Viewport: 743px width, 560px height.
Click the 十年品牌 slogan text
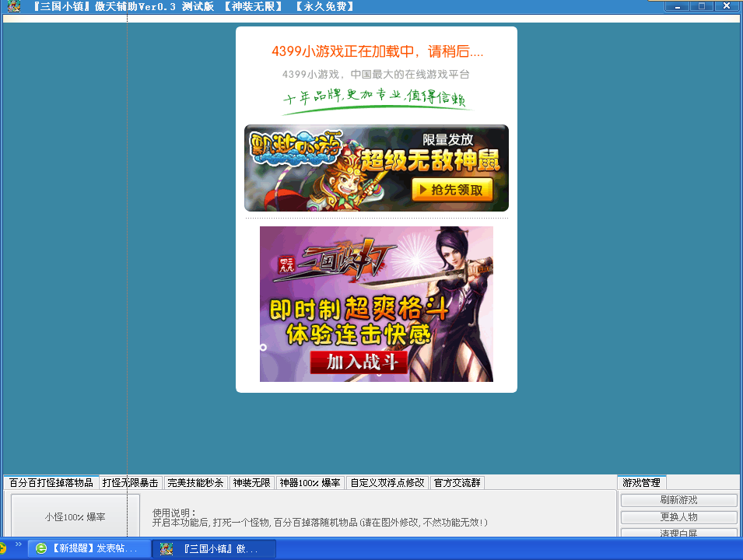point(374,96)
